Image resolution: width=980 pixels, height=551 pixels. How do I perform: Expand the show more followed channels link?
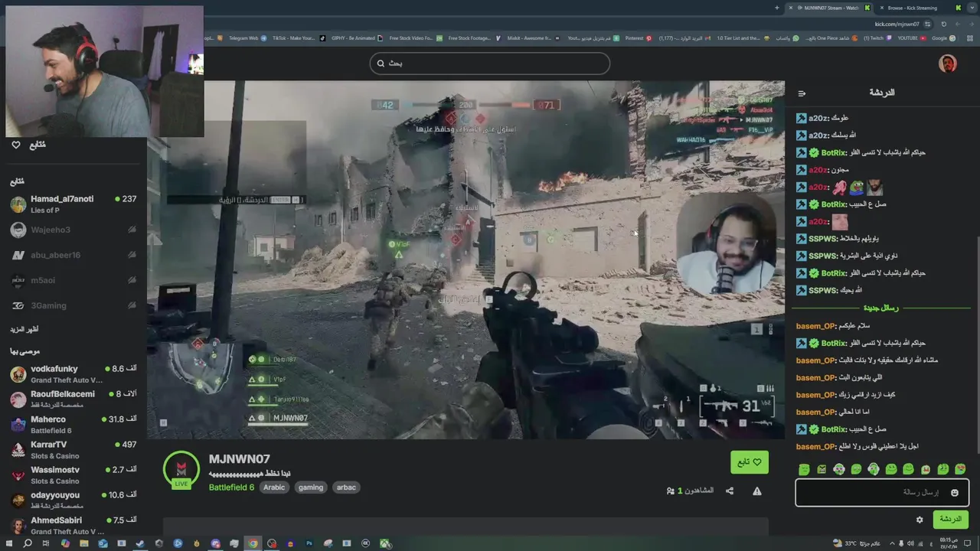[24, 329]
